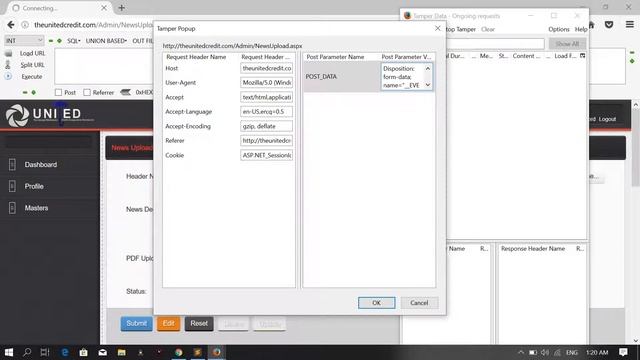The height and width of the screenshot is (360, 640).
Task: Click green minus icon beside INT dropdown
Action: pyautogui.click(x=51, y=41)
